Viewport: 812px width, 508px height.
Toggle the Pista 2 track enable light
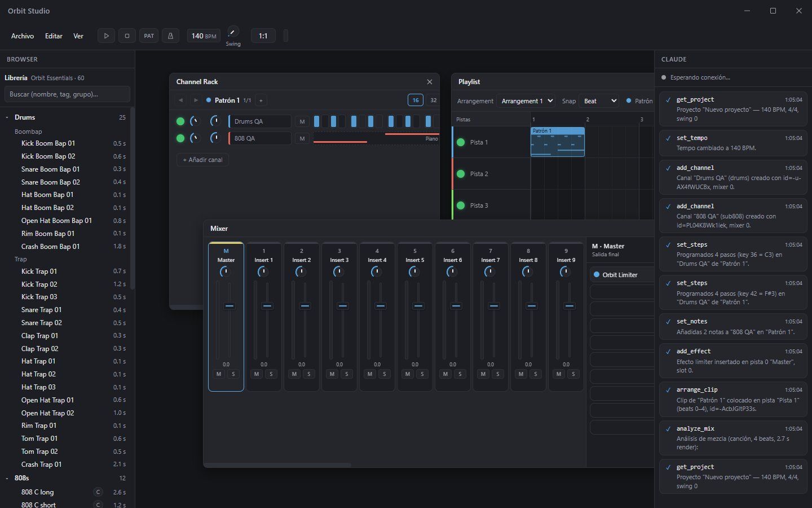461,174
